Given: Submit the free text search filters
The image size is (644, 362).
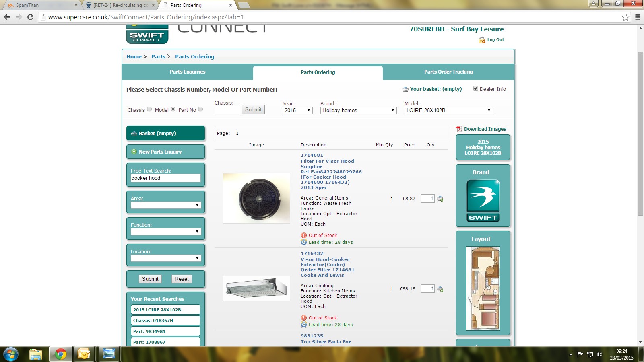Looking at the screenshot, I should pyautogui.click(x=150, y=279).
